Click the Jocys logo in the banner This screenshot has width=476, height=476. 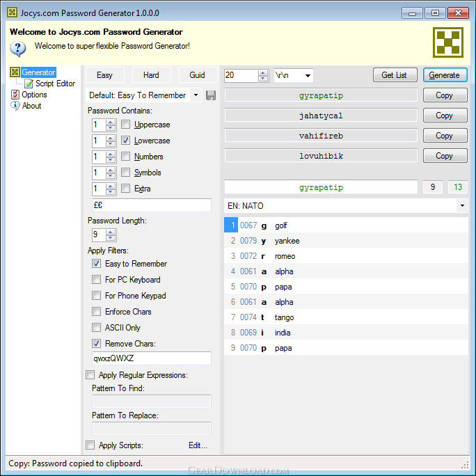(448, 42)
